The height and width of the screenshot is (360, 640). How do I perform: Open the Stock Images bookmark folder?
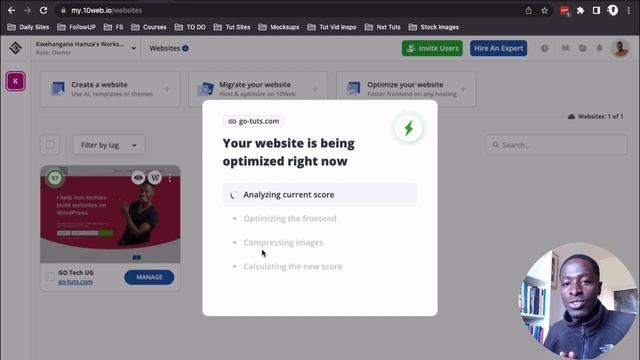point(434,27)
